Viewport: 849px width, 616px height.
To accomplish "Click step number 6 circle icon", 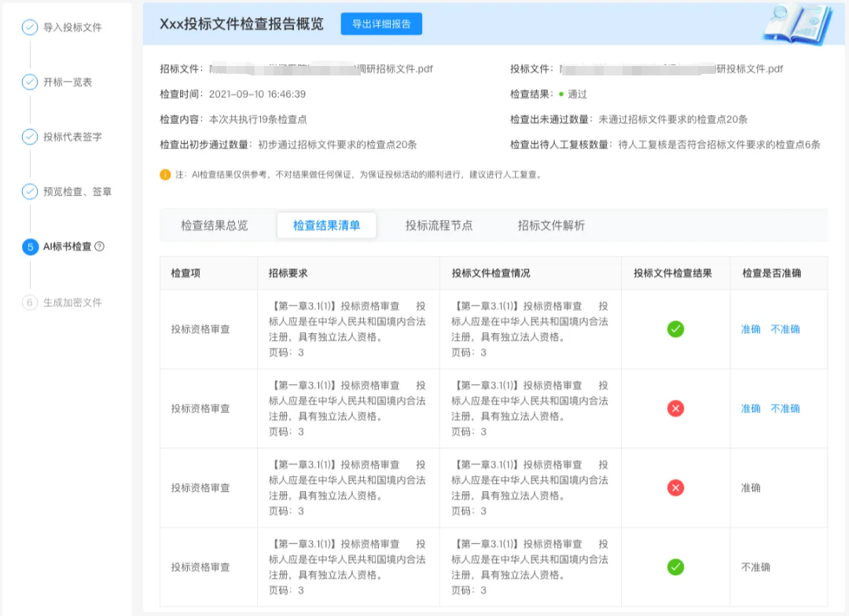I will click(x=30, y=302).
